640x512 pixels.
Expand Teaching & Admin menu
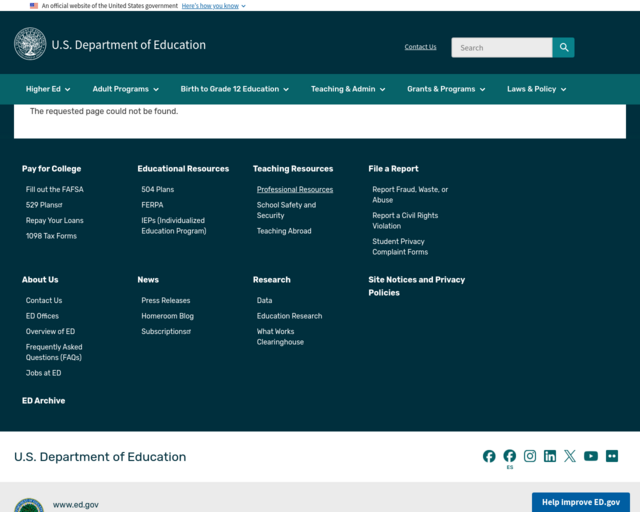pos(348,89)
